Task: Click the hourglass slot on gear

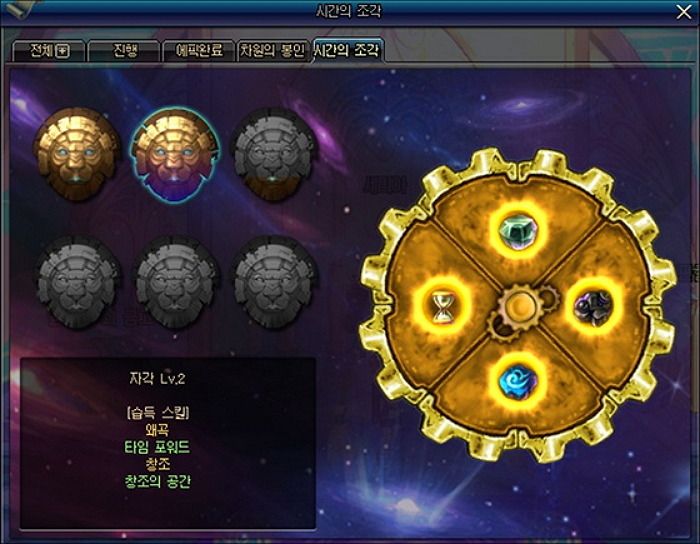Action: (442, 306)
